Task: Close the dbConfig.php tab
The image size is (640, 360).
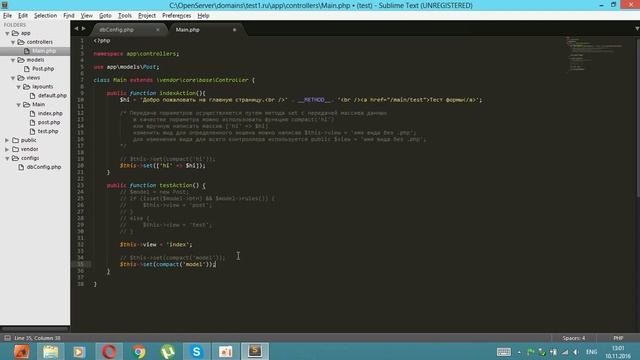Action: [158, 30]
